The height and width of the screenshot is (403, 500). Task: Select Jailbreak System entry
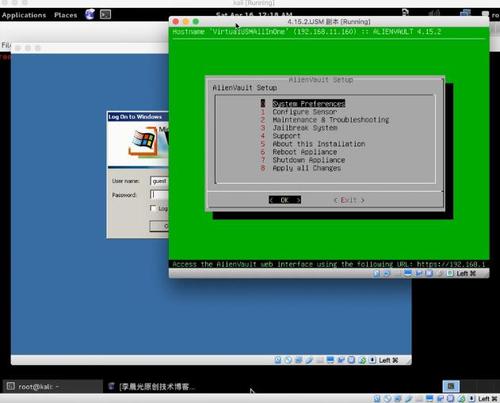click(x=305, y=128)
